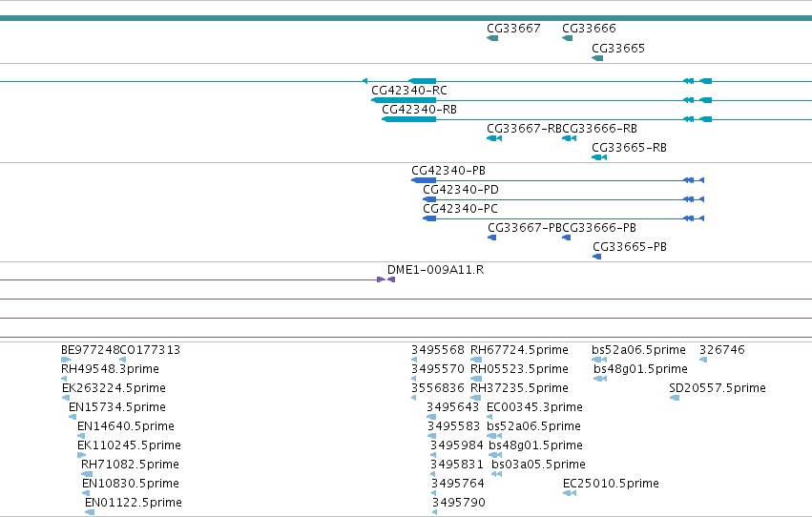Open feature 3495570 label
The height and width of the screenshot is (517, 812).
[x=438, y=369]
